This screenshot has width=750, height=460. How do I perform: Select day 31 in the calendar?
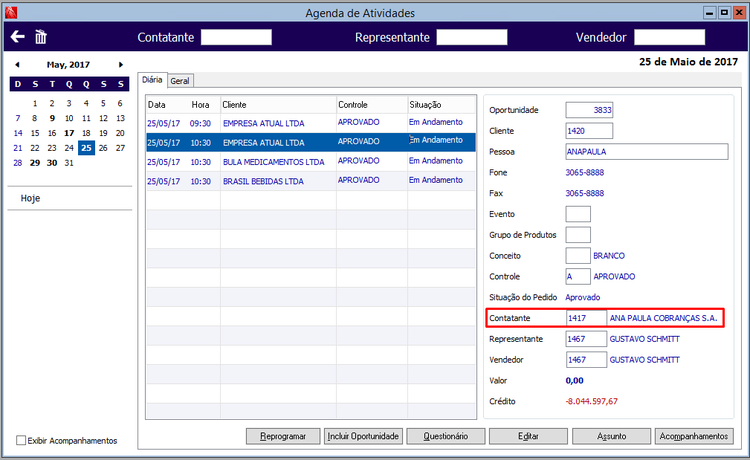[x=69, y=163]
